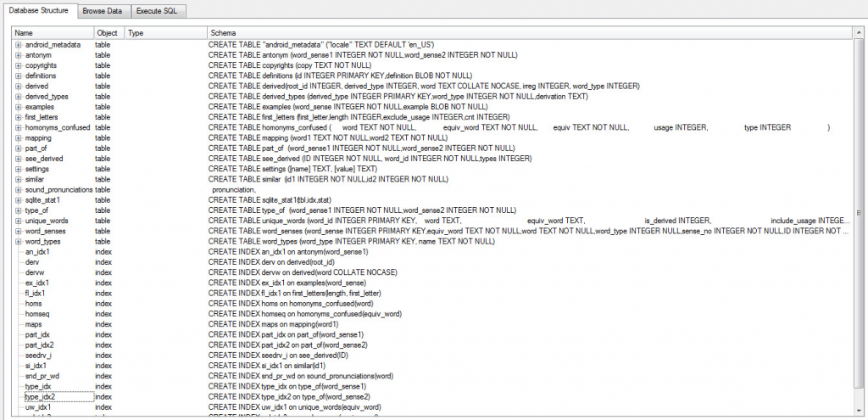Expand the derived table node
This screenshot has height=420, width=868.
point(18,86)
